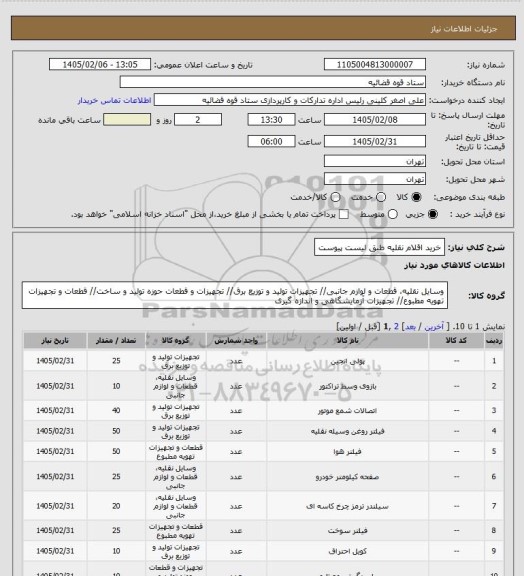
Task: Click the تعداد / مقدار column header
Action: (116, 341)
